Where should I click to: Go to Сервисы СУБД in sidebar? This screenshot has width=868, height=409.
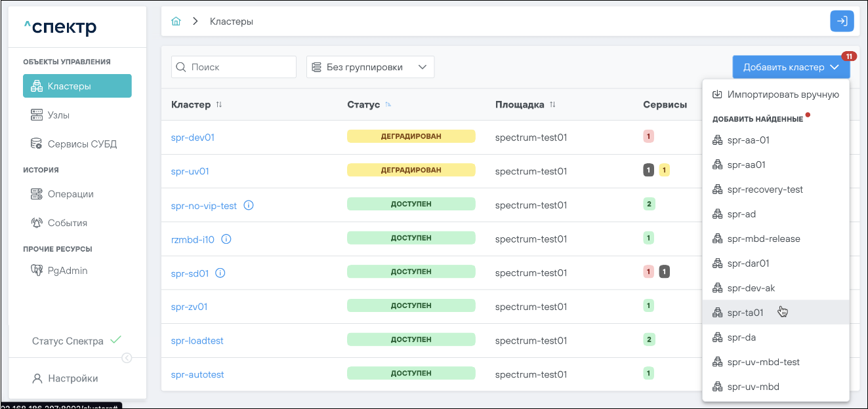point(82,144)
